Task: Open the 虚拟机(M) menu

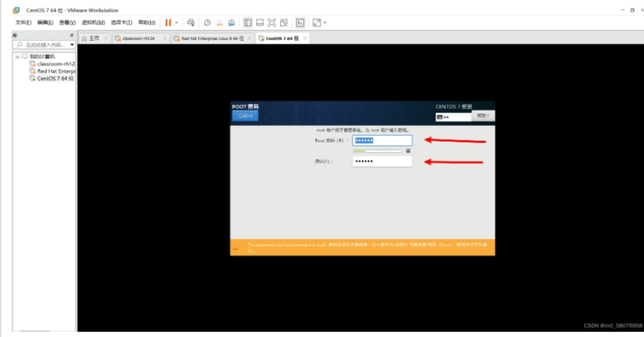Action: 93,23
